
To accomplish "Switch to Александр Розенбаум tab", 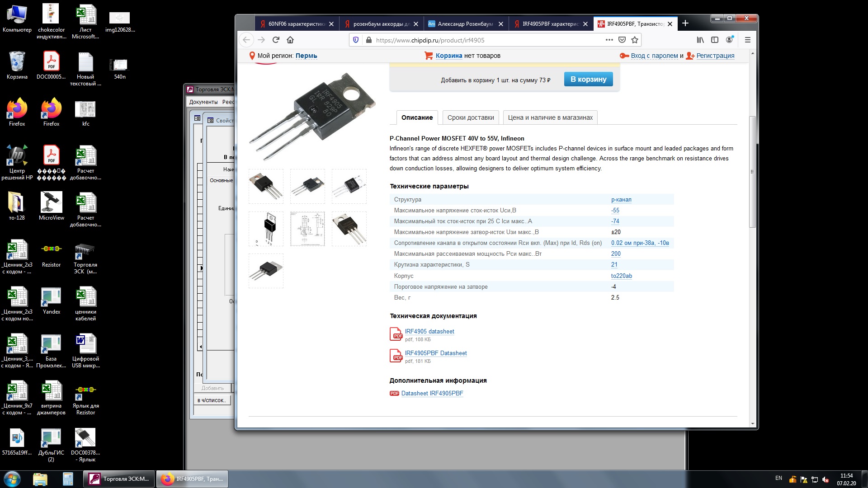I will [466, 24].
